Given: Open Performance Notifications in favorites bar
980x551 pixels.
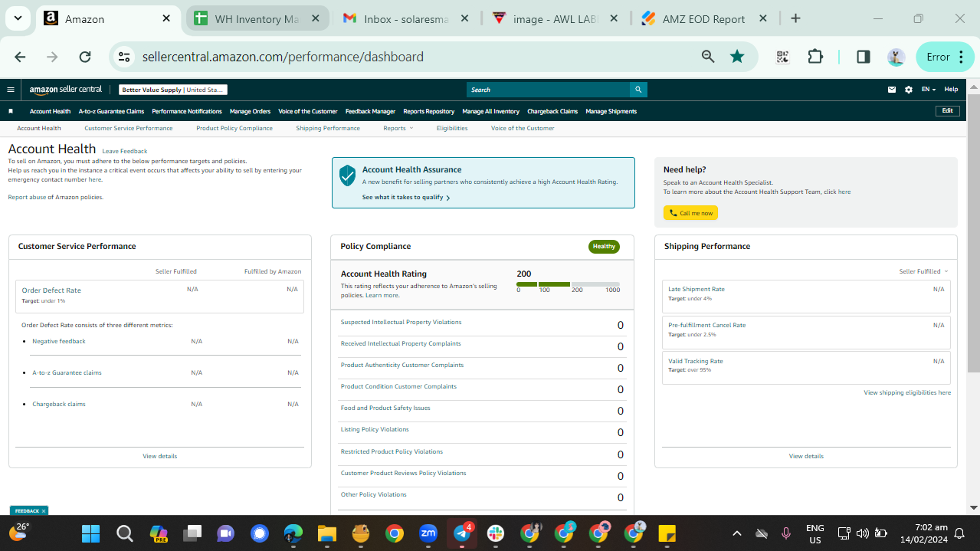Looking at the screenshot, I should coord(187,111).
